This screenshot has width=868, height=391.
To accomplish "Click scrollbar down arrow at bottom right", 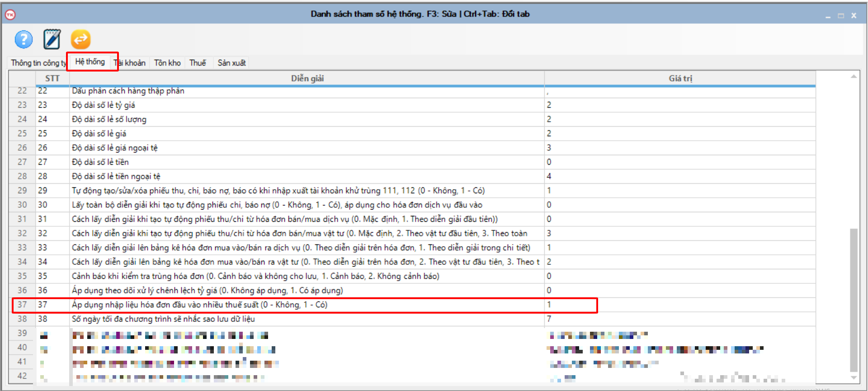I will click(x=854, y=377).
